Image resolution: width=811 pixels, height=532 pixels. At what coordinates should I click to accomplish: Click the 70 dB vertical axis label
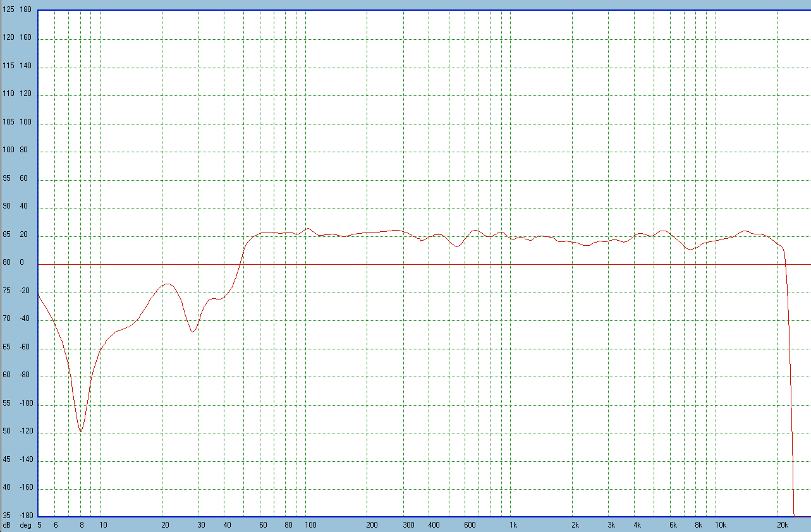(x=7, y=319)
